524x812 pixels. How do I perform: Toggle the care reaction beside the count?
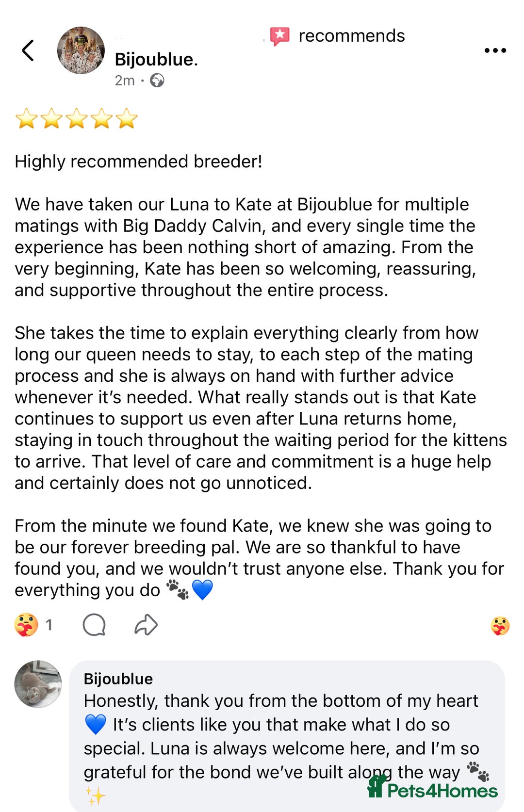pyautogui.click(x=26, y=625)
